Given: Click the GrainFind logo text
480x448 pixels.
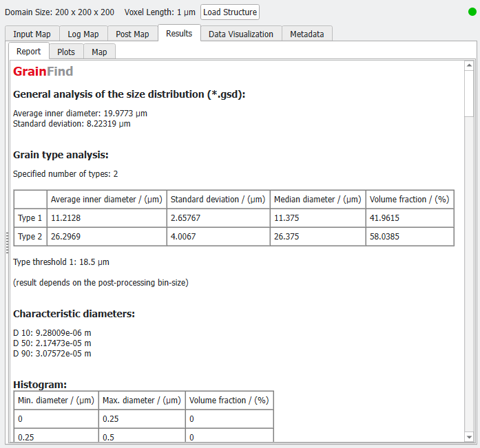Looking at the screenshot, I should point(43,72).
